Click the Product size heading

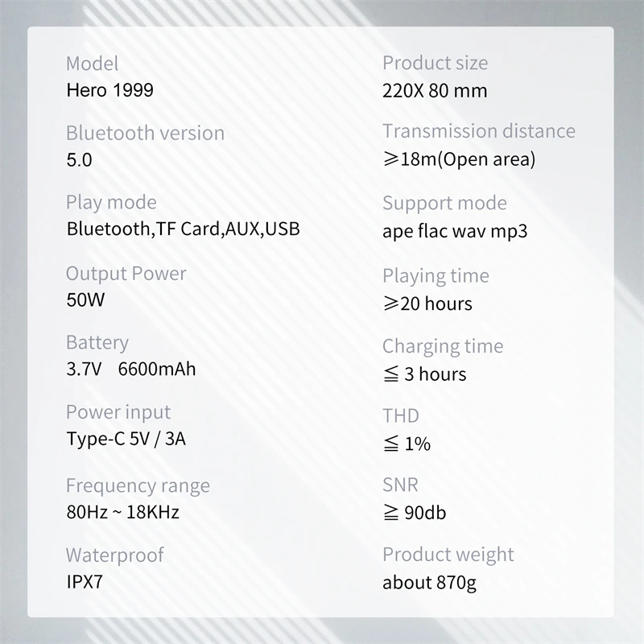(x=435, y=63)
